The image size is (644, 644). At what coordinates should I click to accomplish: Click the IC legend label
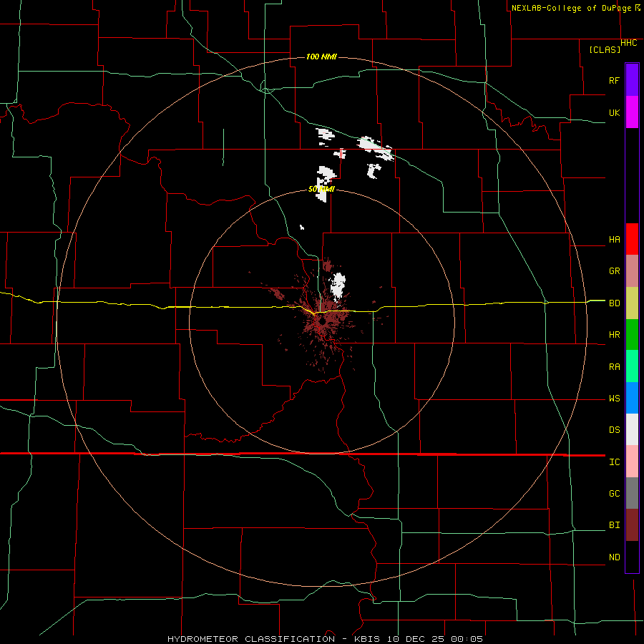pyautogui.click(x=614, y=462)
